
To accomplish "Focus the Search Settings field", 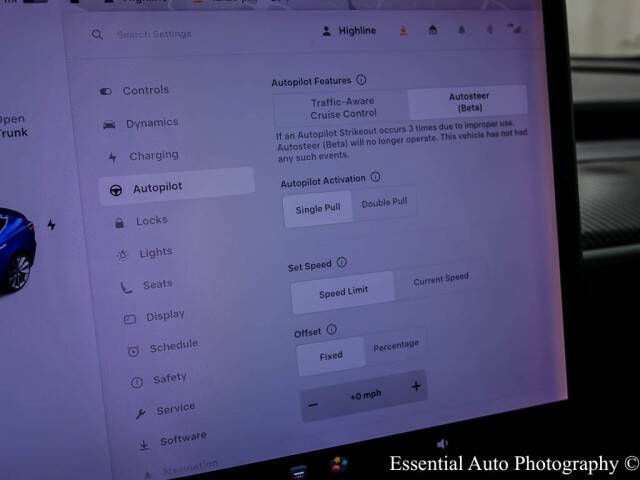I will click(154, 34).
